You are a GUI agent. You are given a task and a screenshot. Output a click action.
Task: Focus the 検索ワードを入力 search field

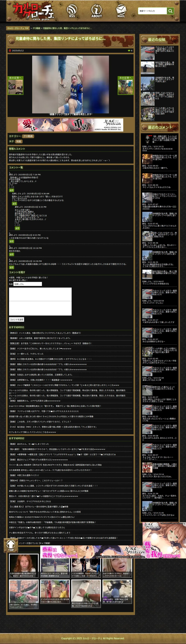152,11
